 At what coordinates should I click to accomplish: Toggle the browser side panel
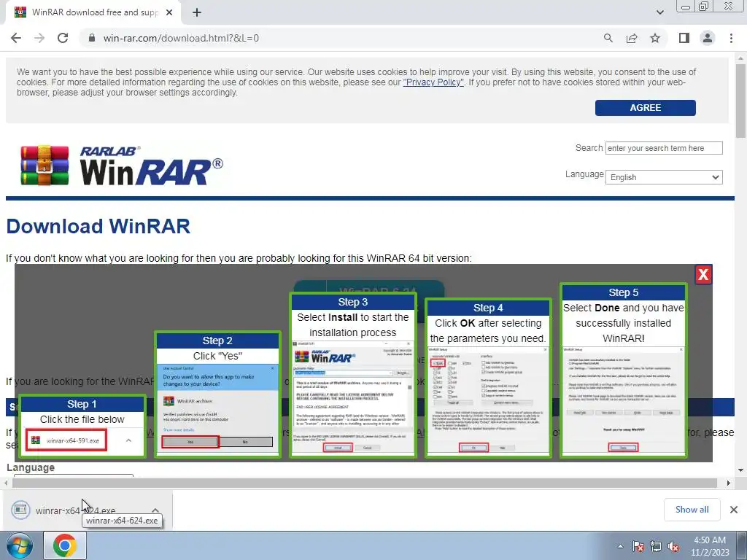click(684, 38)
